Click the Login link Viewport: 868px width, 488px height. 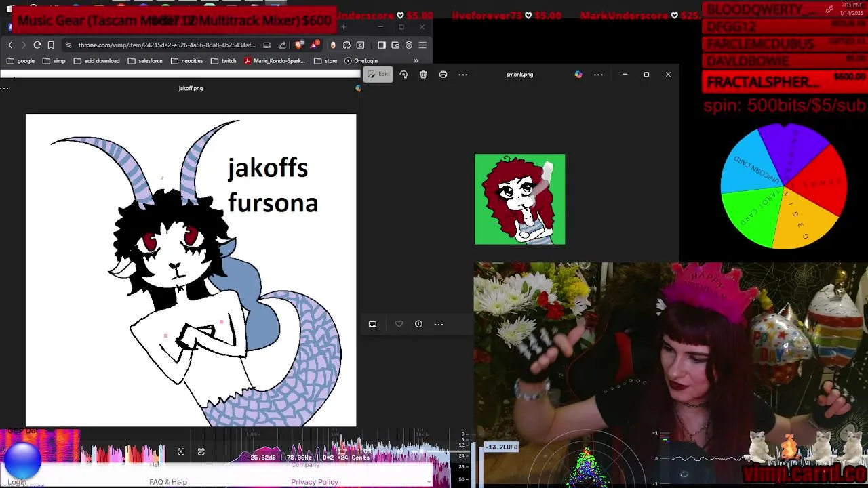[17, 482]
